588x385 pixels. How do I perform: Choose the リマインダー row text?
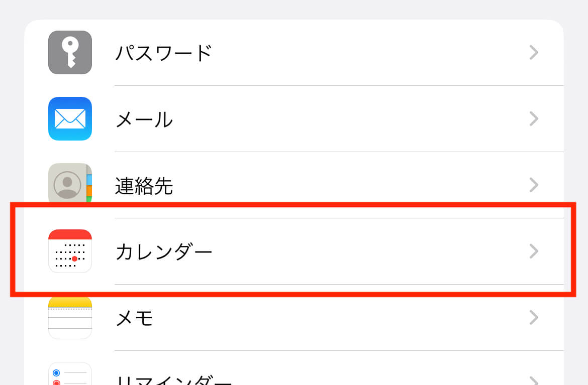173,379
